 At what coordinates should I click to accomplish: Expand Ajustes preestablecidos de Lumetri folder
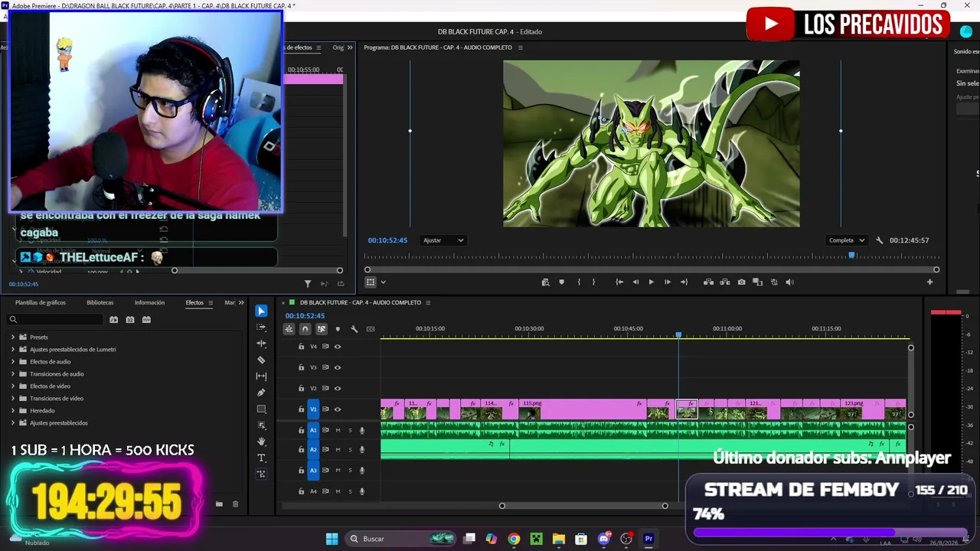pos(12,349)
